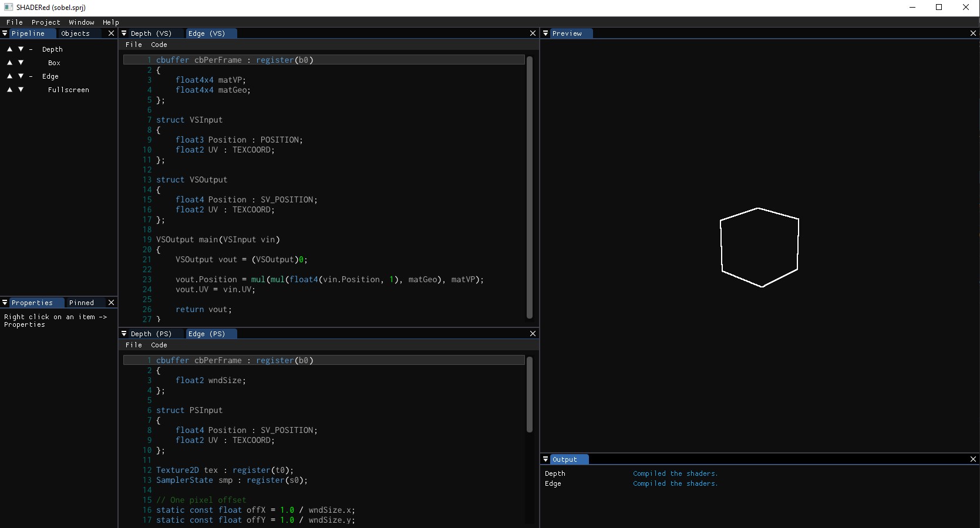The width and height of the screenshot is (980, 528).
Task: Switch to the Depth (VS) tab
Action: 151,33
